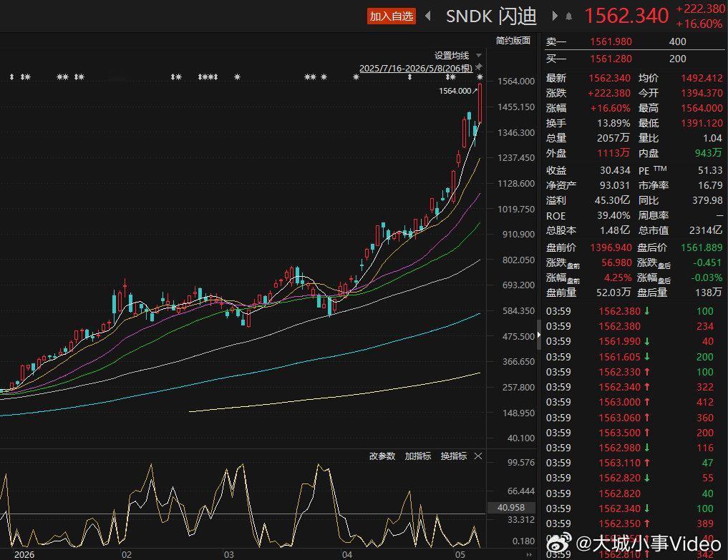Click the rightmost event star marker above latest candle
This screenshot has height=560, width=728.
pyautogui.click(x=480, y=77)
